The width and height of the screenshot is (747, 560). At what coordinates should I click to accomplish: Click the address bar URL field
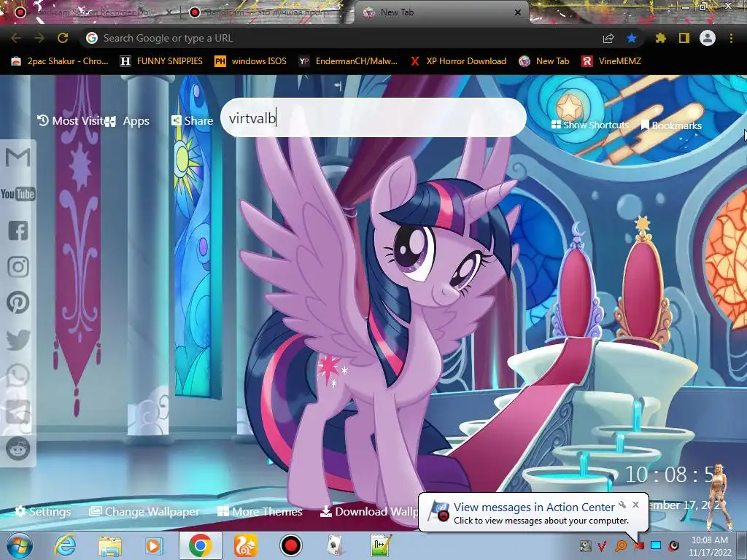point(338,38)
